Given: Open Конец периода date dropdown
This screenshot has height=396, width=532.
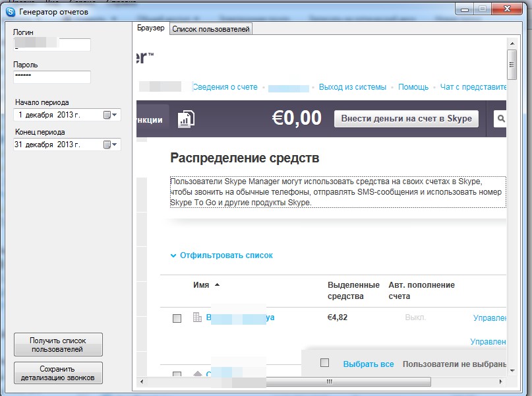Looking at the screenshot, I should (114, 145).
